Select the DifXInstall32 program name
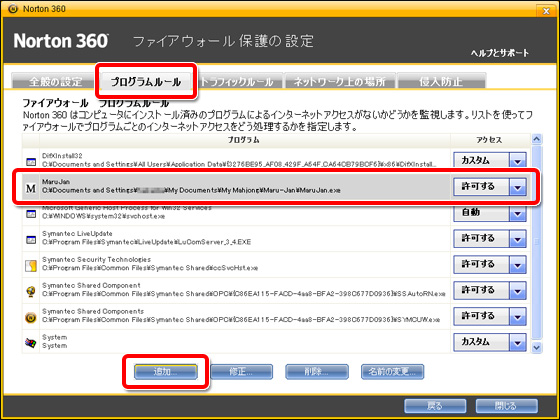The height and width of the screenshot is (420, 560). 62,156
